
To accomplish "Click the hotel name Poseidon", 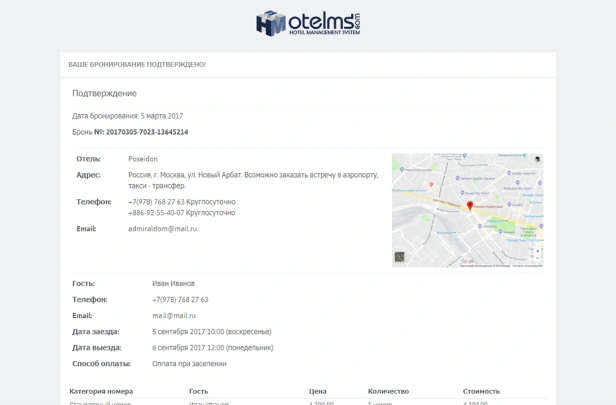I will [x=143, y=159].
